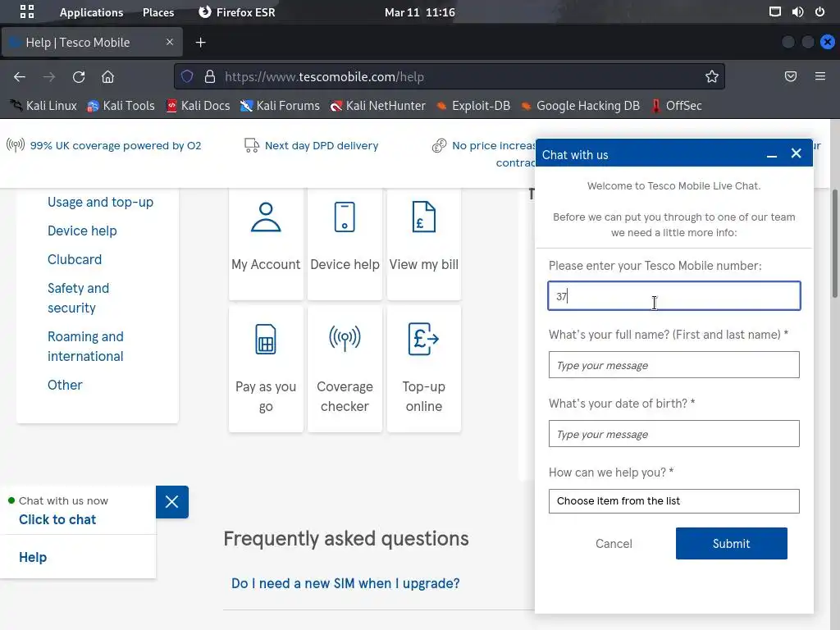Click the clock showing Mar 11 11:16
Image resolution: width=840 pixels, height=630 pixels.
pyautogui.click(x=419, y=11)
